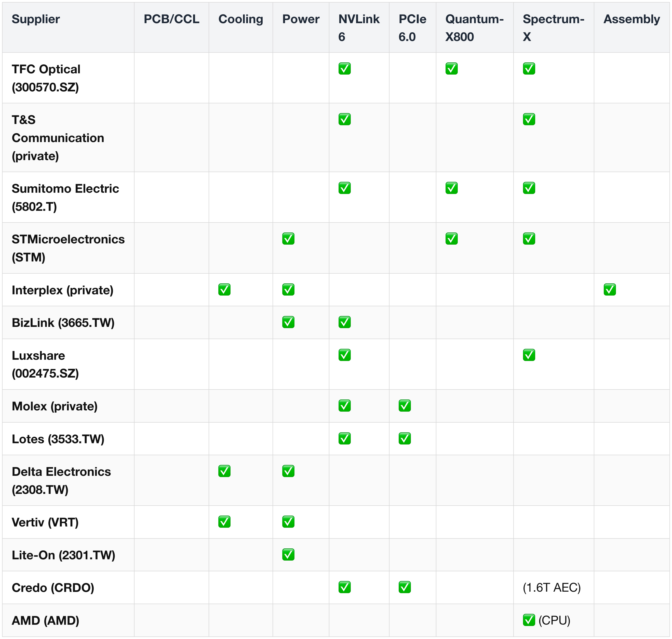Click the (1.6T AEC) note in Credo row
This screenshot has width=672, height=639.
(552, 588)
